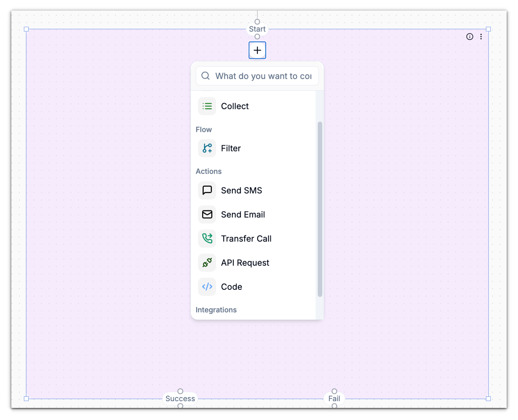The height and width of the screenshot is (420, 518).
Task: Select the Collect action icon
Action: (x=207, y=106)
